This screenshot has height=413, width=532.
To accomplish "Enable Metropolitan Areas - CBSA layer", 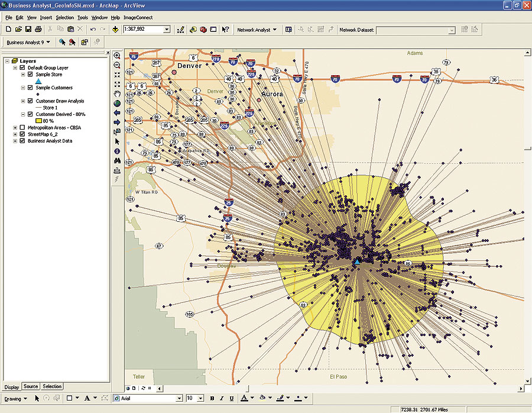I will 22,127.
